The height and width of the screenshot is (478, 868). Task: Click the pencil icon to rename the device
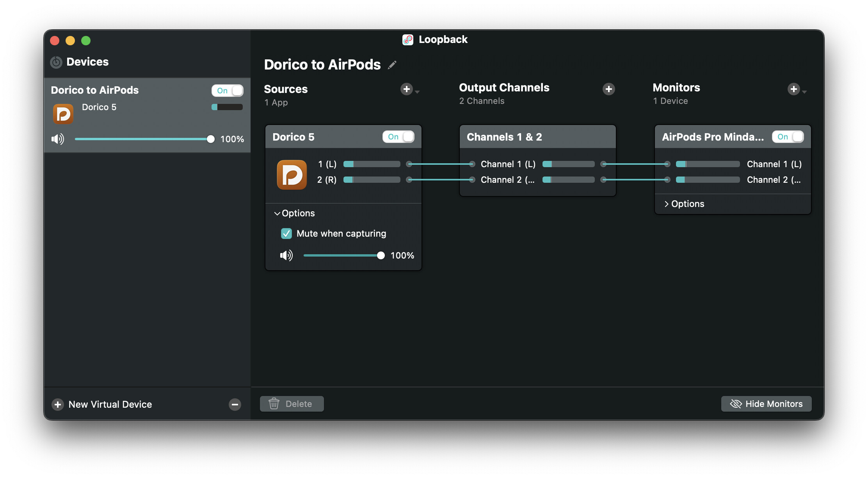tap(392, 65)
